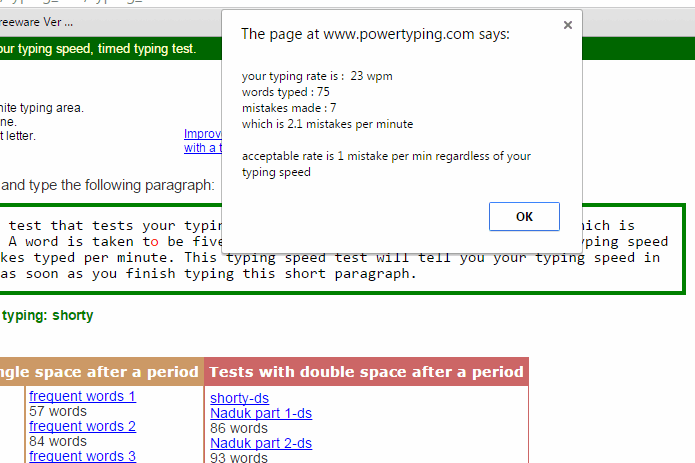Image resolution: width=695 pixels, height=463 pixels.
Task: Open the frequent words 2 test
Action: click(82, 426)
